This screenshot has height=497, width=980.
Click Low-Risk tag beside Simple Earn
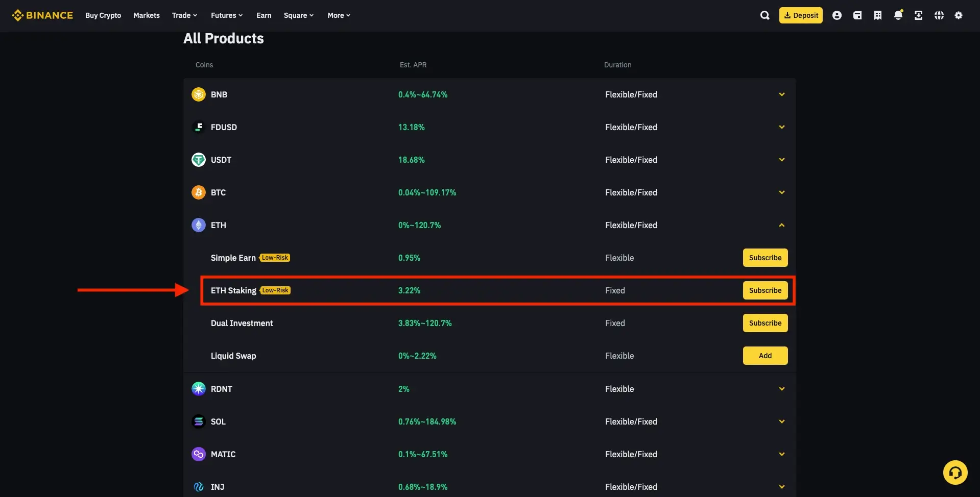275,258
